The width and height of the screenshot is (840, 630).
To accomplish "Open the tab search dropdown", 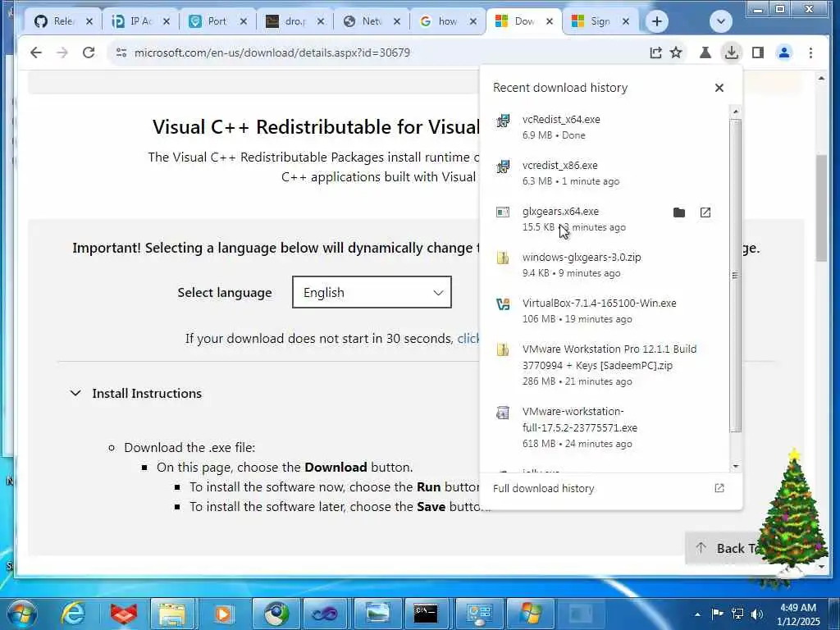I will point(720,21).
